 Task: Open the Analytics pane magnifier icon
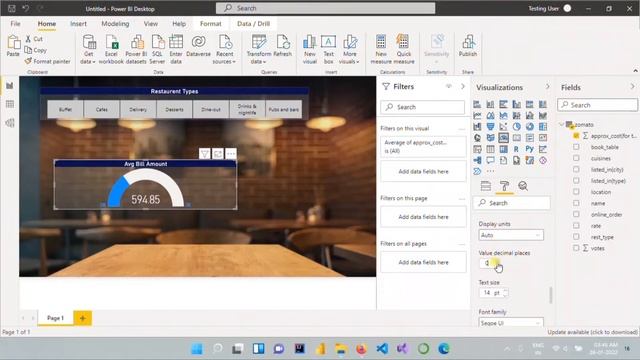coord(523,186)
